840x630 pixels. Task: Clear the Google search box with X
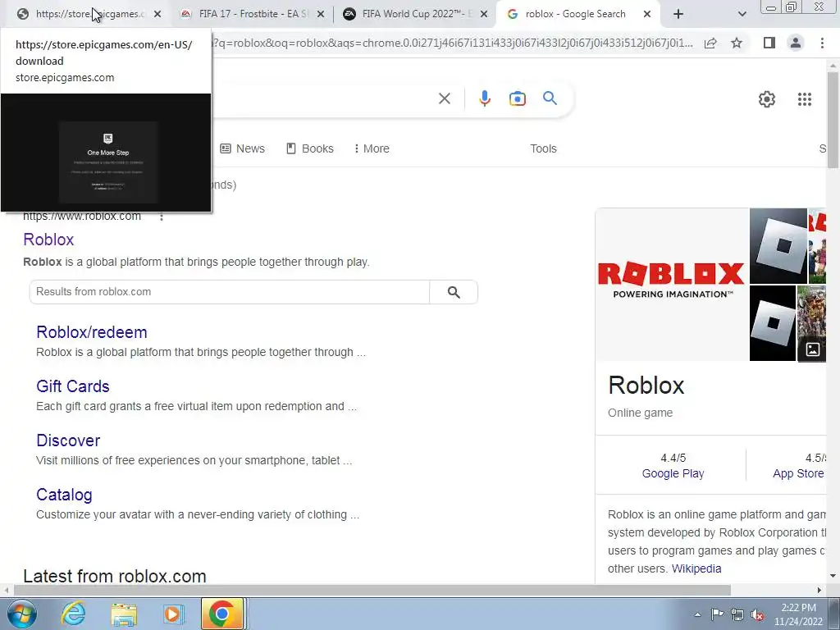(x=444, y=98)
